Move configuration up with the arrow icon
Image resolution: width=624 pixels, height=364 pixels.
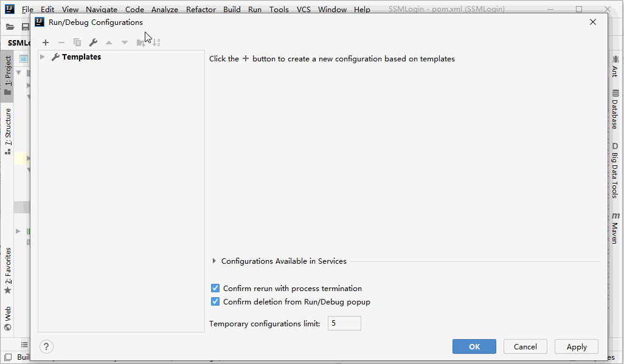click(x=109, y=43)
